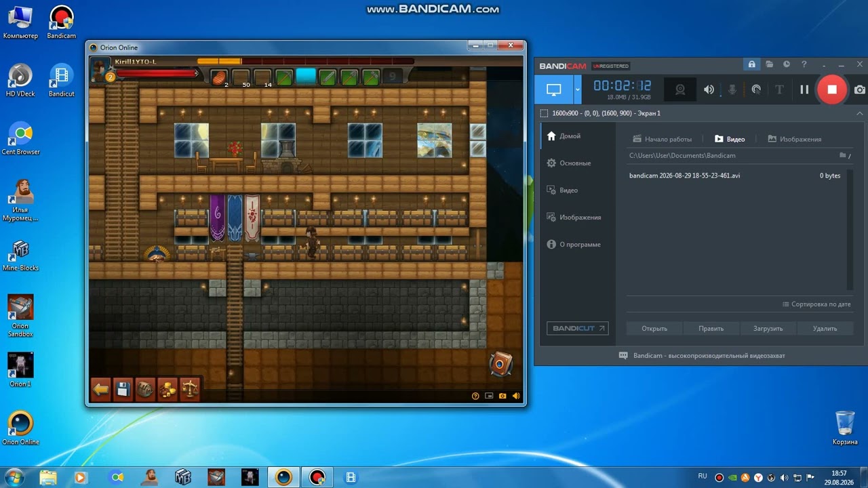
Task: Toggle text overlay in Bandicam
Action: [779, 89]
